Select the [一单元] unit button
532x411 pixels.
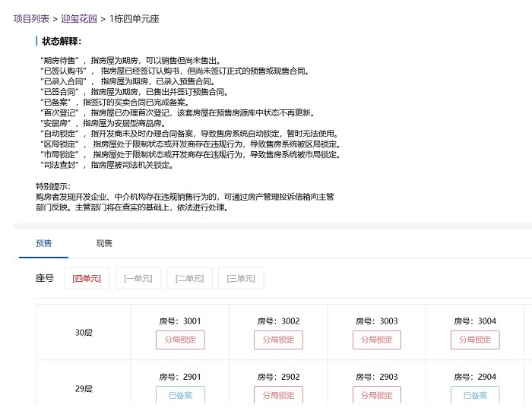(x=138, y=279)
